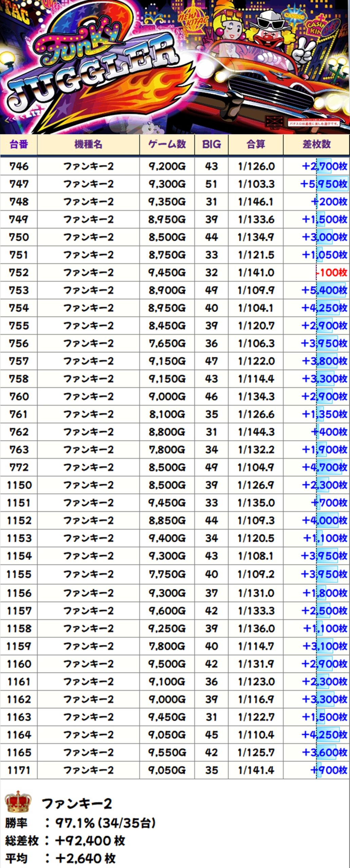
Task: Click the 合算 column header
Action: click(256, 144)
